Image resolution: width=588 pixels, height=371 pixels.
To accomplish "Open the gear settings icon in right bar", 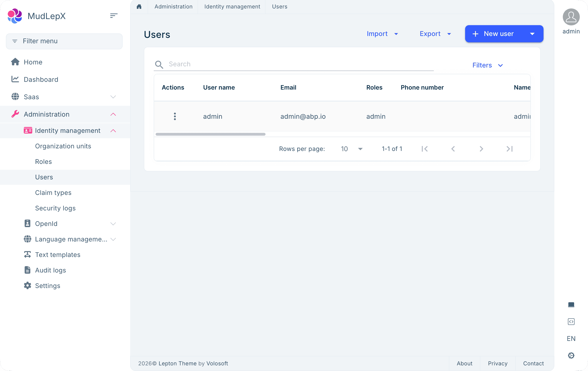I will click(571, 355).
